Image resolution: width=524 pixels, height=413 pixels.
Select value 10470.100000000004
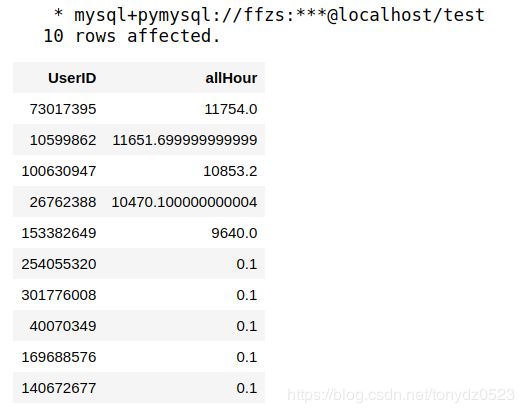pos(184,202)
